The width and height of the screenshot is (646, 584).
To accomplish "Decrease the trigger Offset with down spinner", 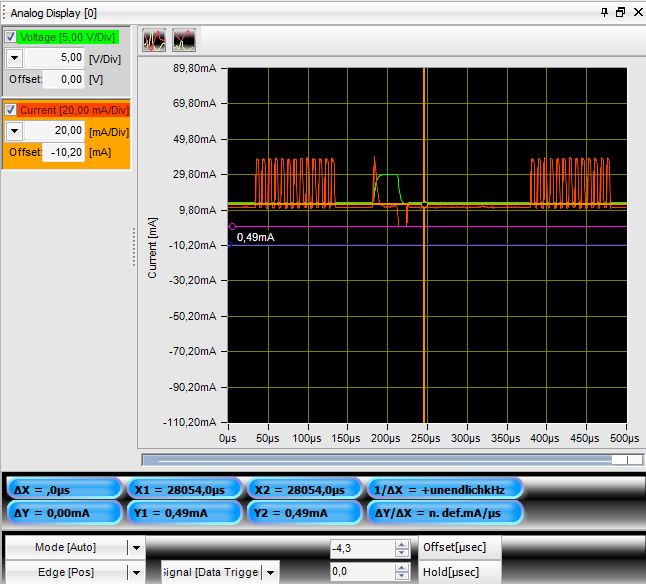I will [x=402, y=553].
